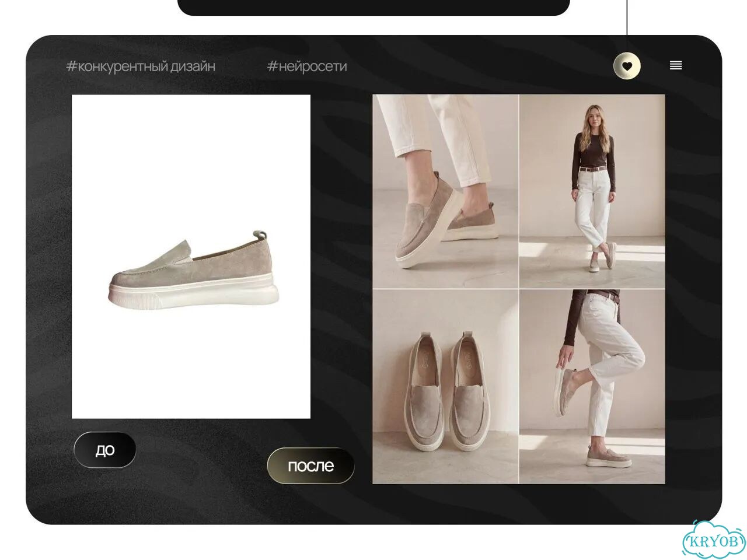This screenshot has height=560, width=747.
Task: Open the model holding shoe photo
Action: (x=592, y=387)
